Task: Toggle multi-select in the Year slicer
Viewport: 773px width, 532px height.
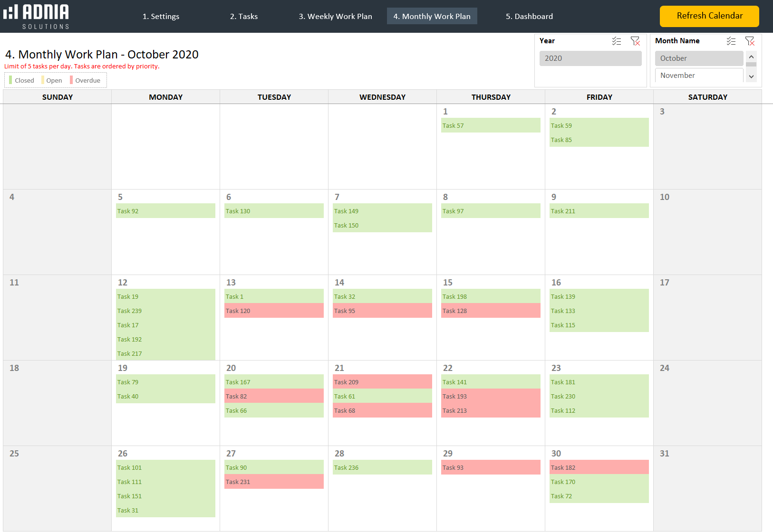Action: pos(616,41)
